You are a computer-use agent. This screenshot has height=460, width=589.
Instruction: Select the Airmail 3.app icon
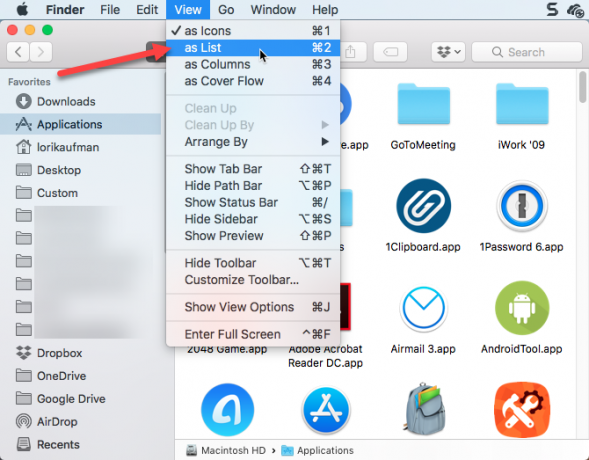[423, 308]
